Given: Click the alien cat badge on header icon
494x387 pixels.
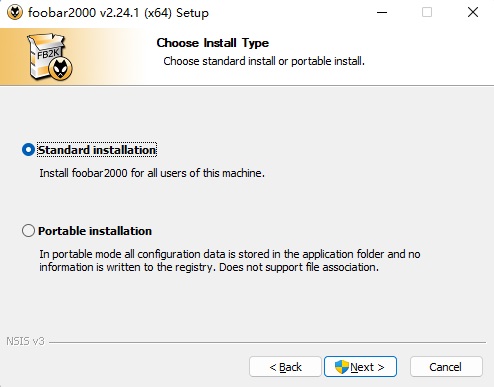Looking at the screenshot, I should pyautogui.click(x=60, y=68).
